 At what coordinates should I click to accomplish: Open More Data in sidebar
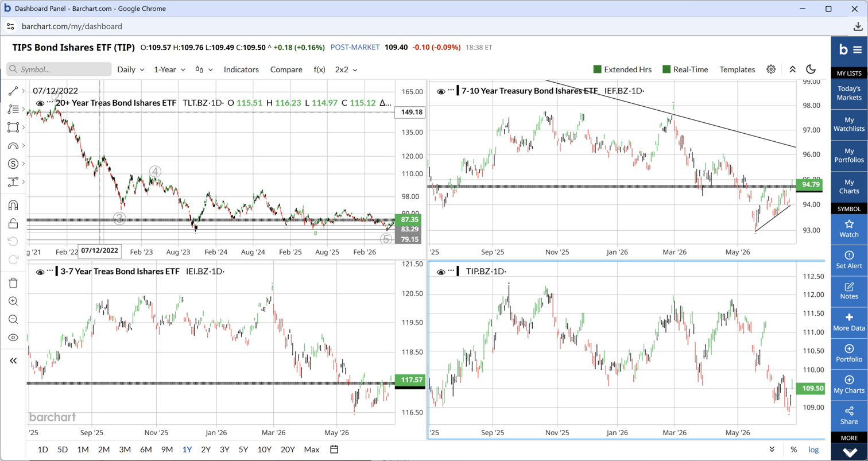tap(849, 323)
